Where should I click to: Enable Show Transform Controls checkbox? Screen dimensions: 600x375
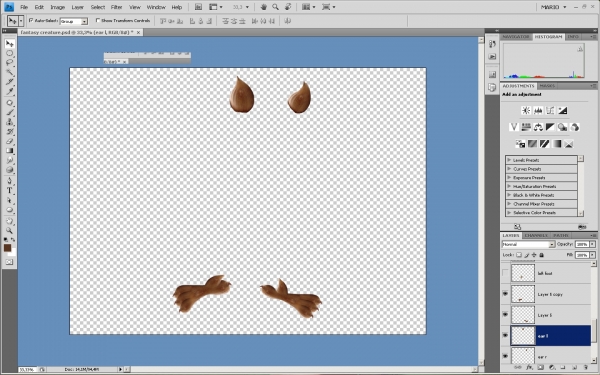click(x=98, y=20)
